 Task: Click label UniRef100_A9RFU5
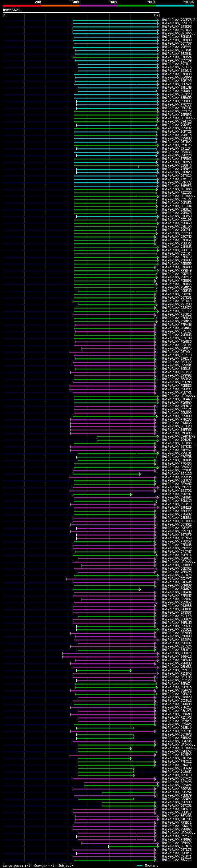pyautogui.click(x=177, y=291)
